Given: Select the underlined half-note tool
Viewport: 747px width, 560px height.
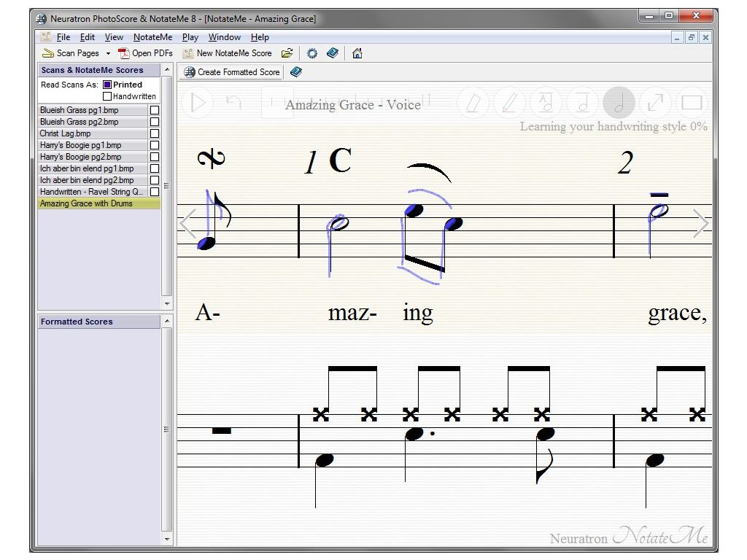Looking at the screenshot, I should (x=582, y=102).
